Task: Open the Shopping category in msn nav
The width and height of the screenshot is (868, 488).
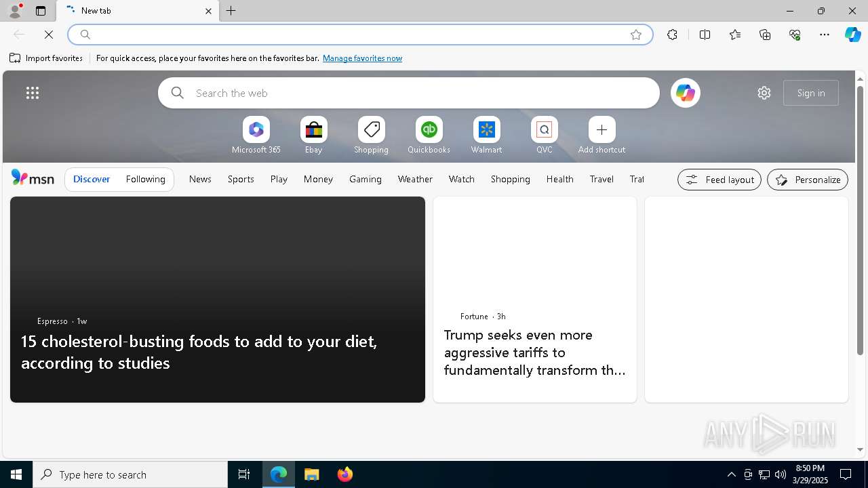Action: coord(511,179)
